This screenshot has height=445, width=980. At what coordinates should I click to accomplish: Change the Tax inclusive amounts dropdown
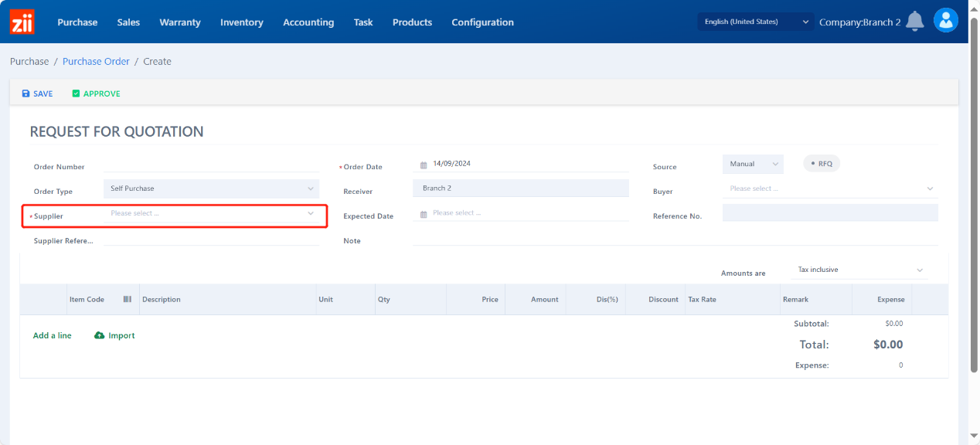coord(859,270)
